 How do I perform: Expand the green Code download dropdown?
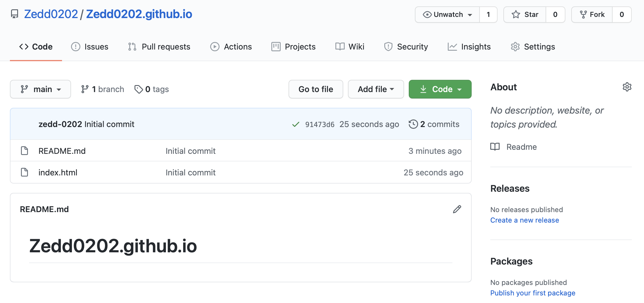(x=440, y=89)
